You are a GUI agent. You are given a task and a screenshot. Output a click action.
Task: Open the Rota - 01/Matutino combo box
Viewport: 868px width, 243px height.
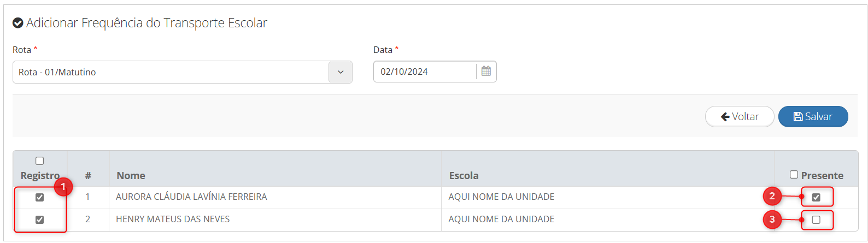[x=183, y=72]
